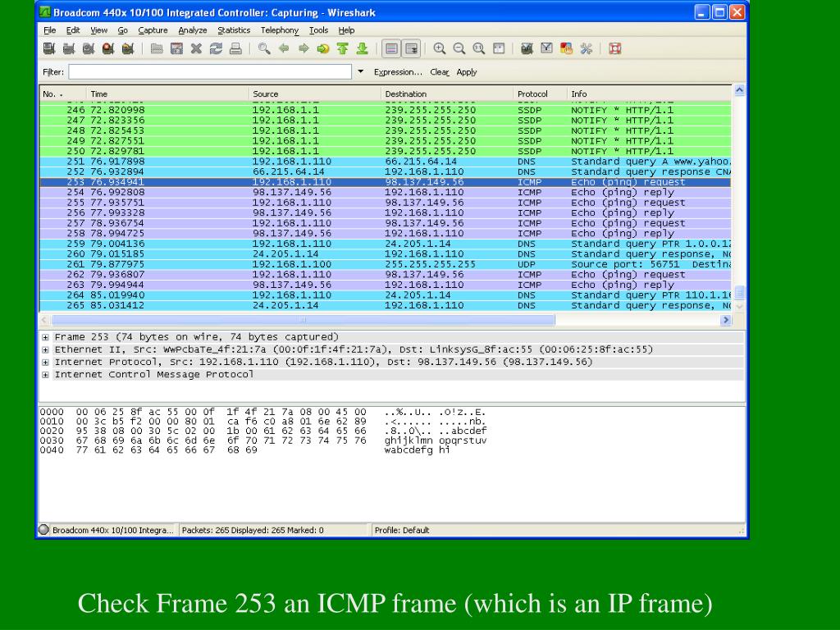Edit coloring rules icon
Screen dimensions: 840x630
click(566, 48)
